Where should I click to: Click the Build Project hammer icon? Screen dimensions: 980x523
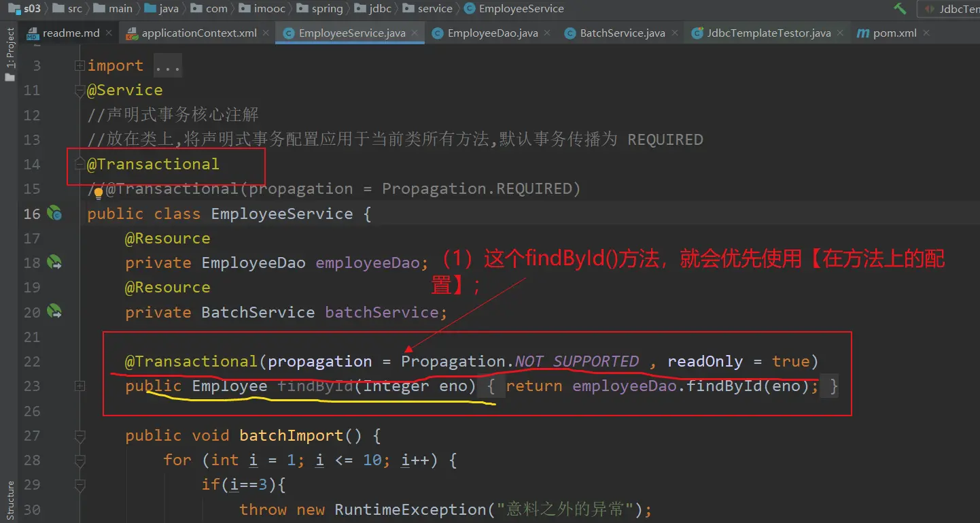pos(900,9)
